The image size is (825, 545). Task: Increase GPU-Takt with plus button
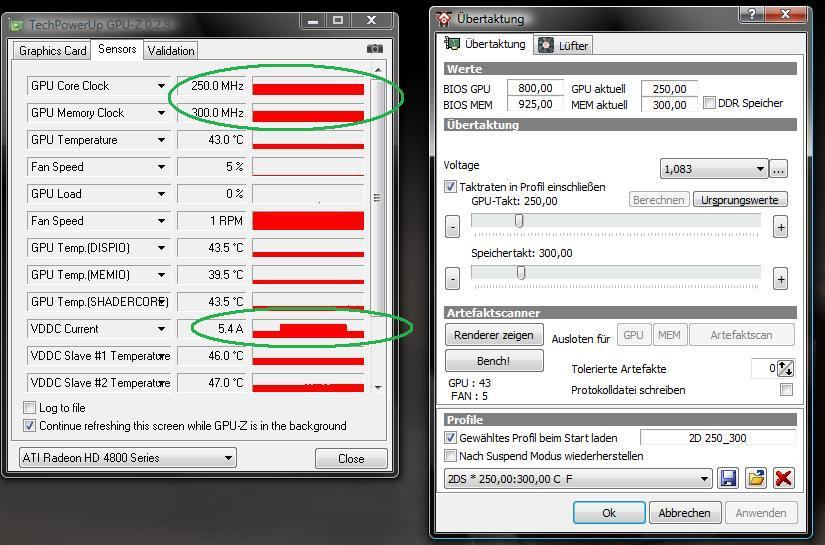(x=780, y=227)
